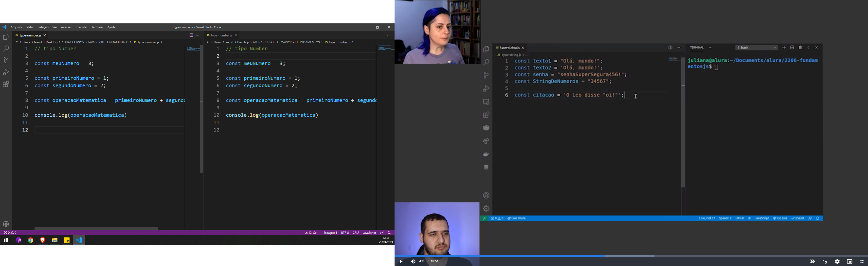Click errors and warnings count in purple status bar
The width and height of the screenshot is (868, 266).
[x=10, y=233]
